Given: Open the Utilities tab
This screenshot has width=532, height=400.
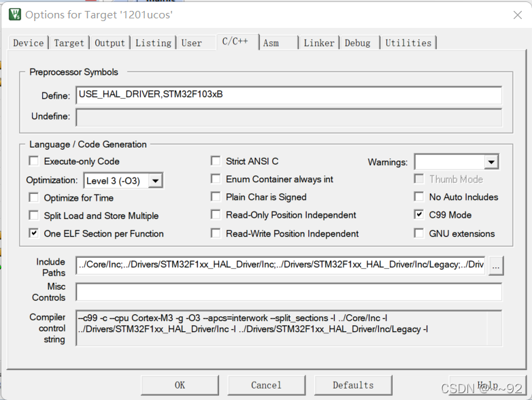Looking at the screenshot, I should click(408, 43).
